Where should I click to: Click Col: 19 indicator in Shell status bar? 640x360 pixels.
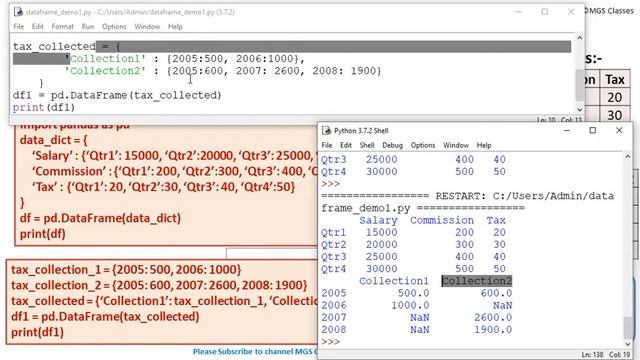(x=620, y=355)
